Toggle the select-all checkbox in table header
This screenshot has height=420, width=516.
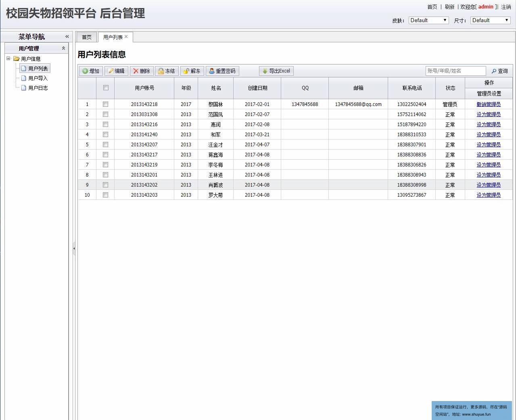click(x=106, y=88)
